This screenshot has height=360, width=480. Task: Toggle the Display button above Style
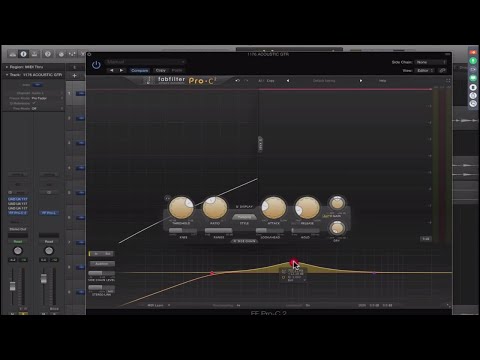coord(244,207)
